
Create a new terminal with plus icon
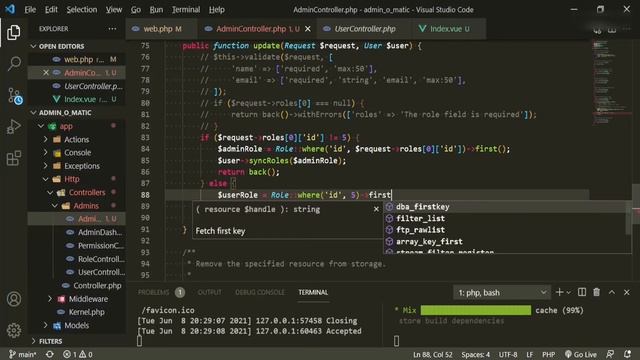click(x=560, y=292)
